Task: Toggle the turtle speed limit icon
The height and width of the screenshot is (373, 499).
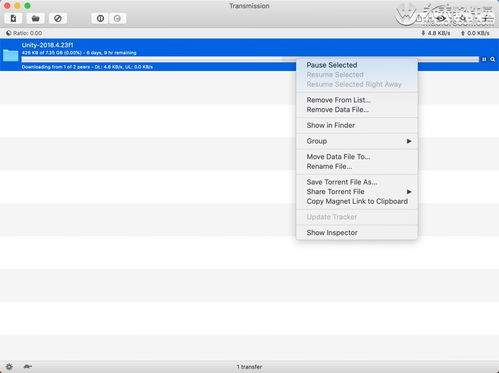Action: tap(27, 366)
